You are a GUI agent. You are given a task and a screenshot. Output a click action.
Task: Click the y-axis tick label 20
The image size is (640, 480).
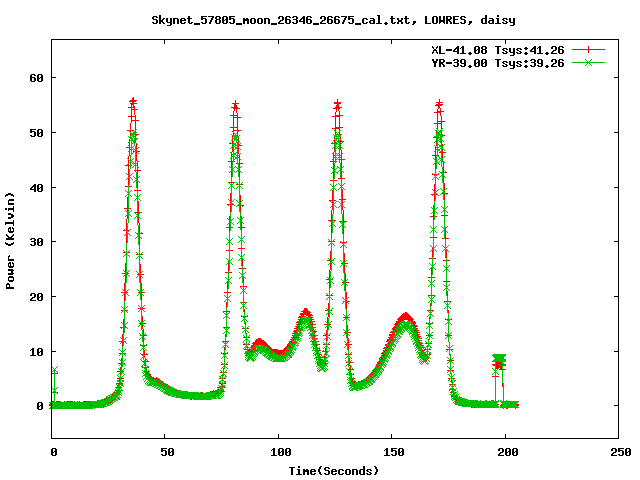coord(36,297)
